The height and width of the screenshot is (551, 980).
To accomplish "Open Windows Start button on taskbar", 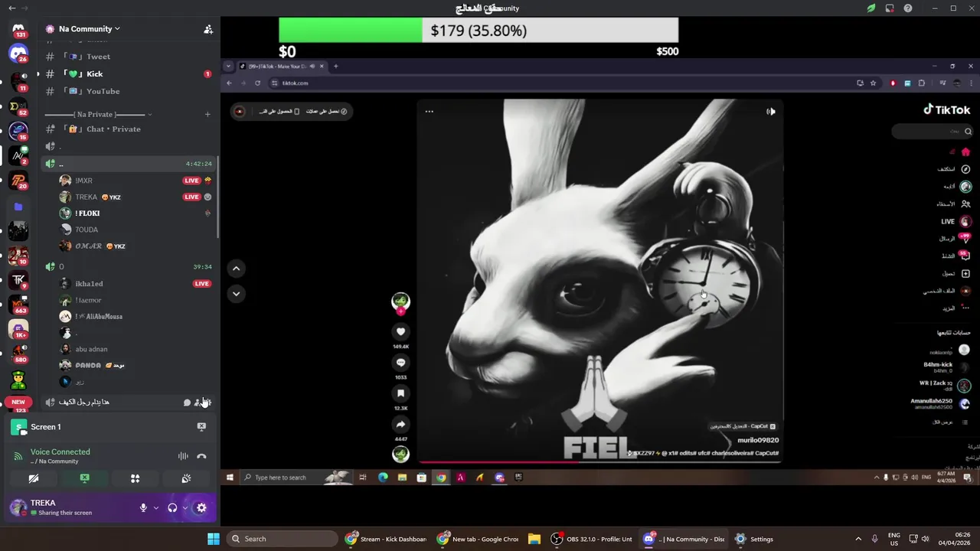I will 214,539.
